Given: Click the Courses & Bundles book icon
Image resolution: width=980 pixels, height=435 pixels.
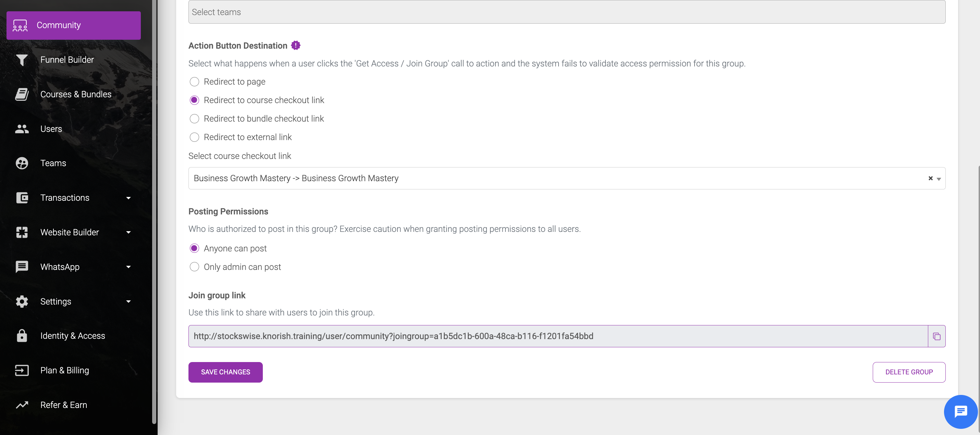Looking at the screenshot, I should click(x=22, y=94).
